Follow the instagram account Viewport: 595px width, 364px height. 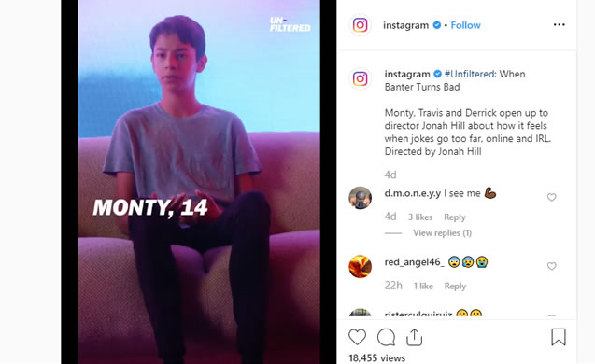coord(465,25)
